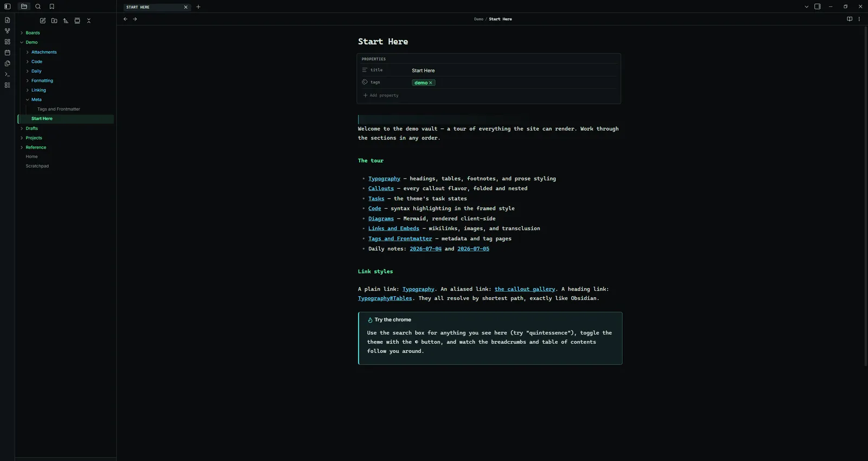This screenshot has width=868, height=461.
Task: Open graph view from the ribbon
Action: point(8,31)
